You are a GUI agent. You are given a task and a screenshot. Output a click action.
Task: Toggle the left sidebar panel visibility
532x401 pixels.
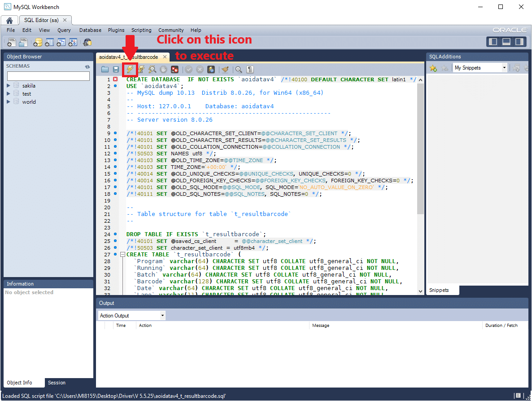click(493, 42)
